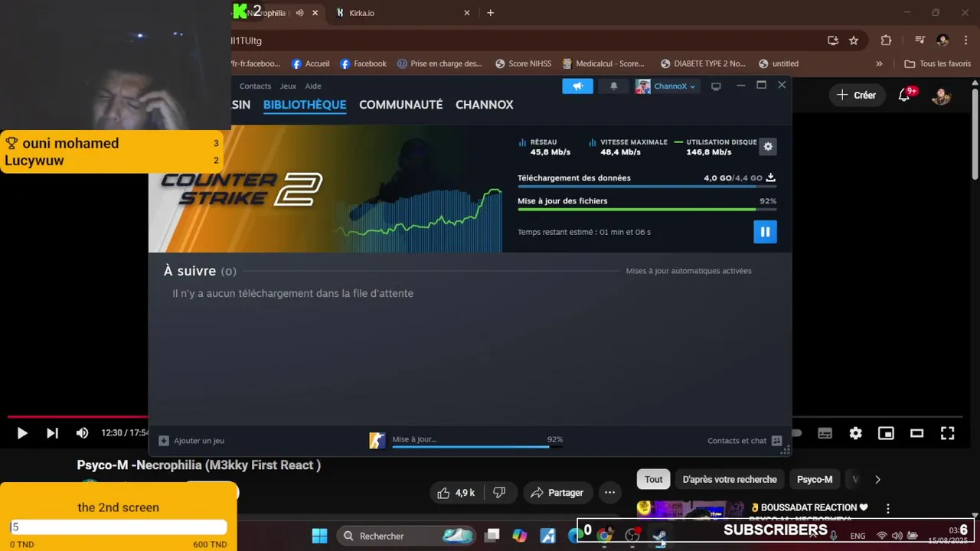Click the YouTube Créer button
This screenshot has height=551, width=980.
point(856,95)
